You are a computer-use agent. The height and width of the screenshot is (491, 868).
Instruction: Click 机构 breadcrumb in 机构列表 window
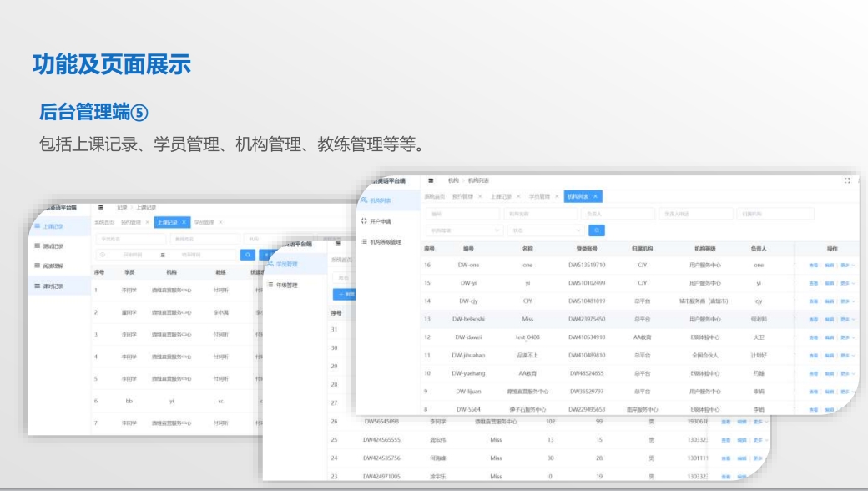click(x=453, y=180)
